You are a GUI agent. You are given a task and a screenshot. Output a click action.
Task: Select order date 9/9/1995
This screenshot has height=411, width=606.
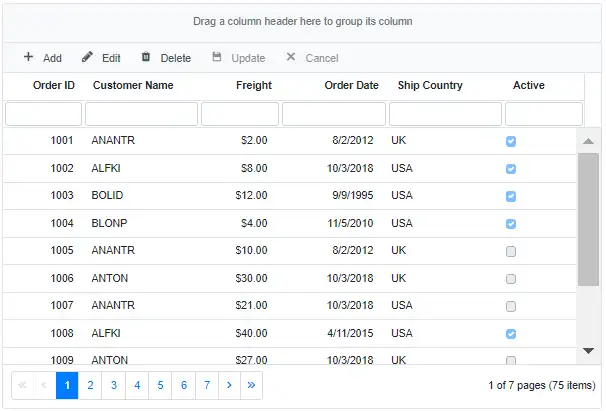click(352, 195)
